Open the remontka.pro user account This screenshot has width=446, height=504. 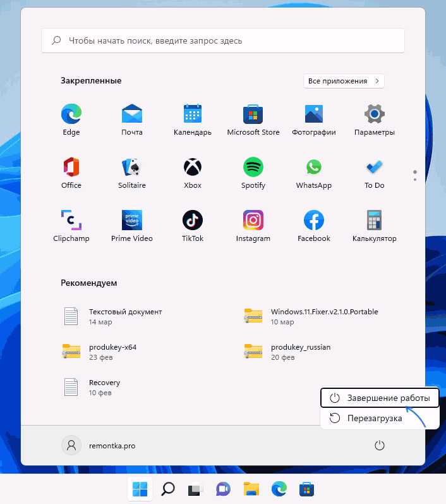pyautogui.click(x=99, y=445)
